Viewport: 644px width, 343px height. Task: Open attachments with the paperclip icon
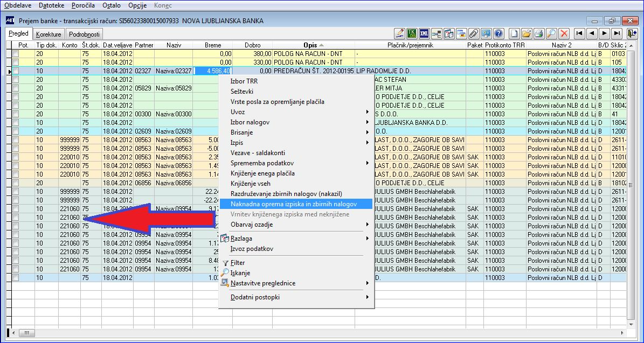point(474,33)
